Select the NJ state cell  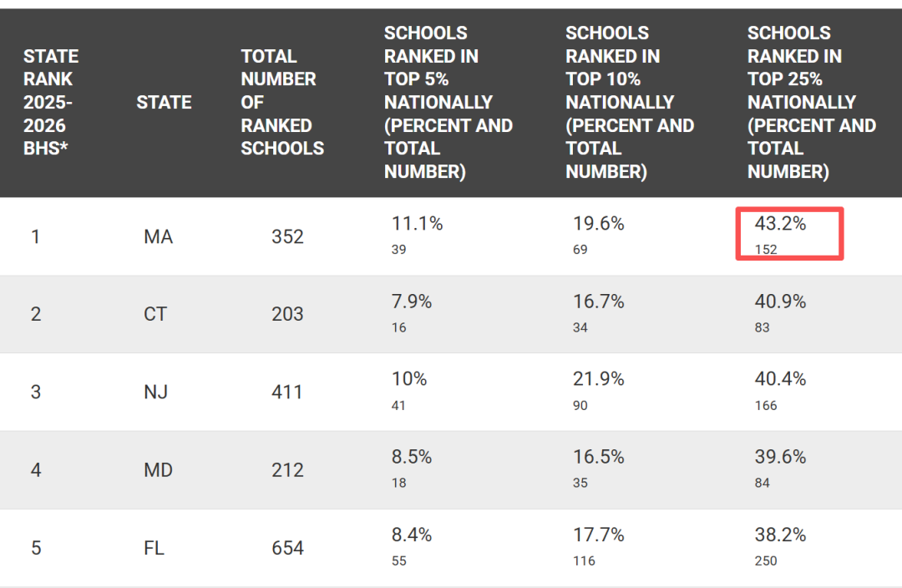coord(155,392)
